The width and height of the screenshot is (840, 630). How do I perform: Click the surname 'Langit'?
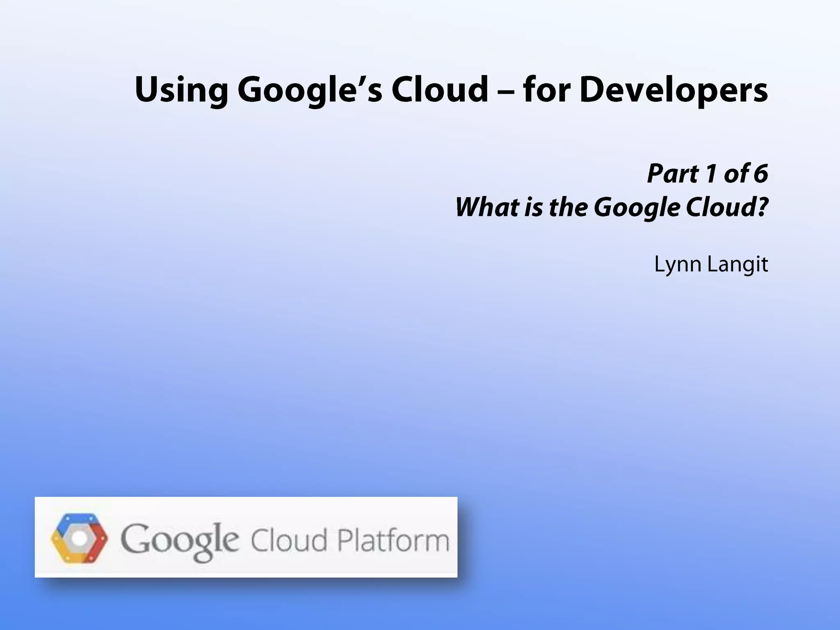tap(737, 265)
